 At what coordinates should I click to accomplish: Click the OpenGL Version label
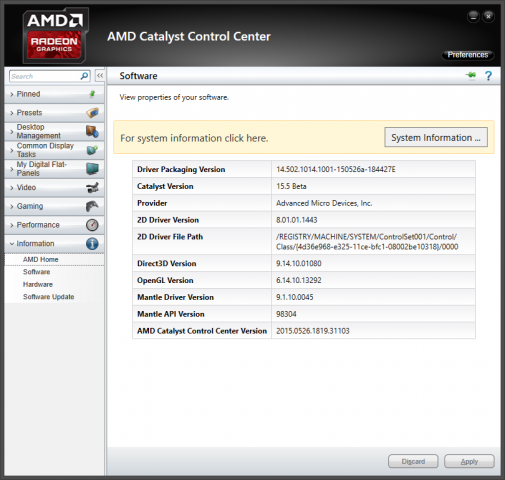pos(165,280)
